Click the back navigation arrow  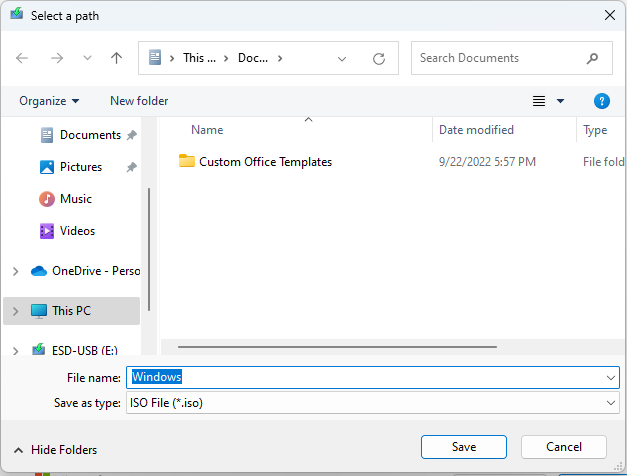coord(22,58)
